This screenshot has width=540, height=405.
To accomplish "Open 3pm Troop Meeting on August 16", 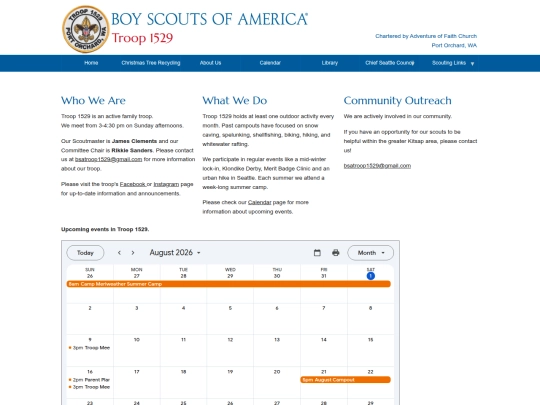I will (90, 387).
